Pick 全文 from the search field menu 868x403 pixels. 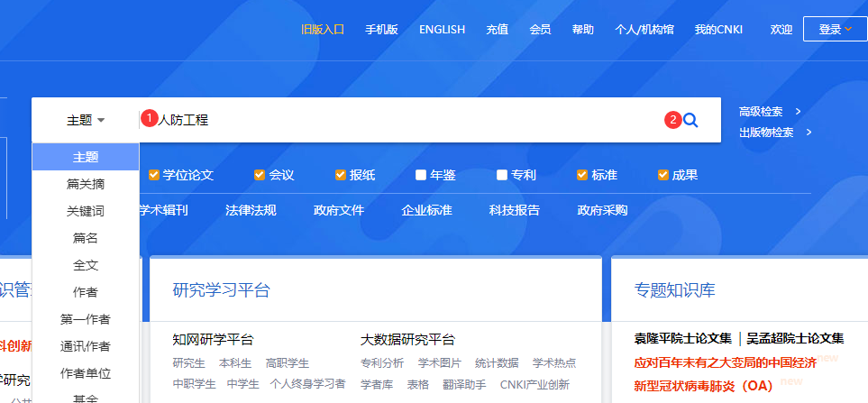86,265
